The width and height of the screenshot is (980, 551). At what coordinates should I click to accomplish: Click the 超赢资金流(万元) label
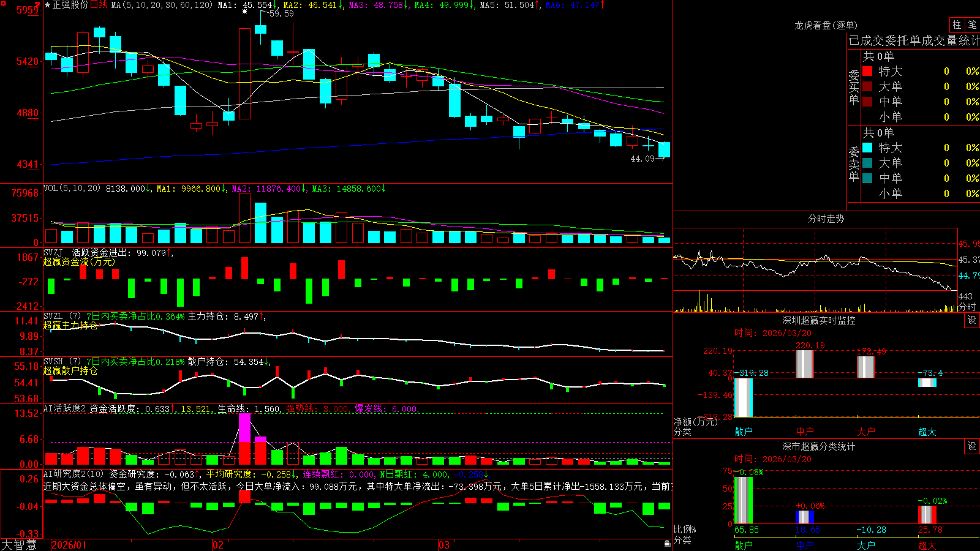click(x=79, y=261)
